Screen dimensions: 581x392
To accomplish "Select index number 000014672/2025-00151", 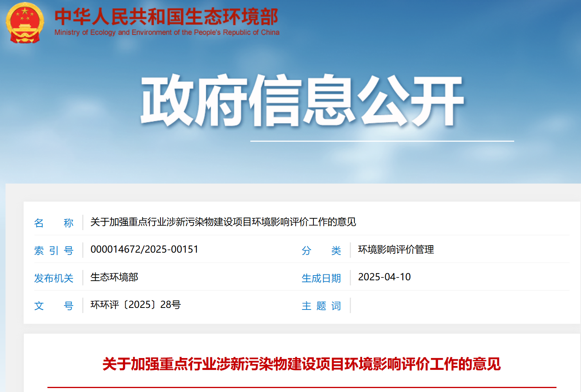I will (144, 249).
